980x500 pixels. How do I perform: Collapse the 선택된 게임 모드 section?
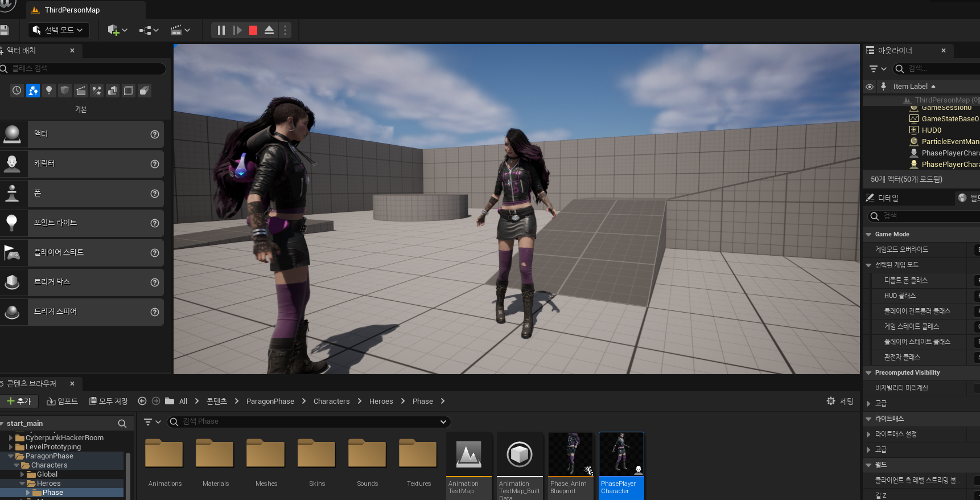pyautogui.click(x=868, y=265)
